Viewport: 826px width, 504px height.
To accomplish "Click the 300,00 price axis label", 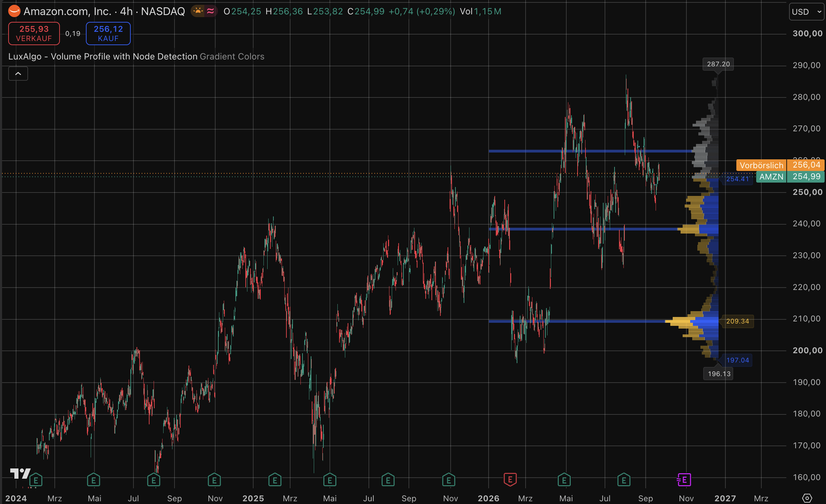I will click(x=808, y=34).
